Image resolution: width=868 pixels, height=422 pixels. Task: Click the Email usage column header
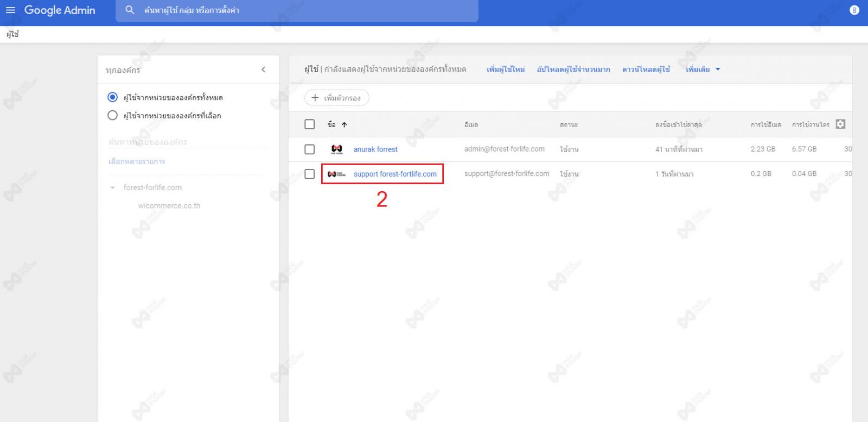(766, 124)
